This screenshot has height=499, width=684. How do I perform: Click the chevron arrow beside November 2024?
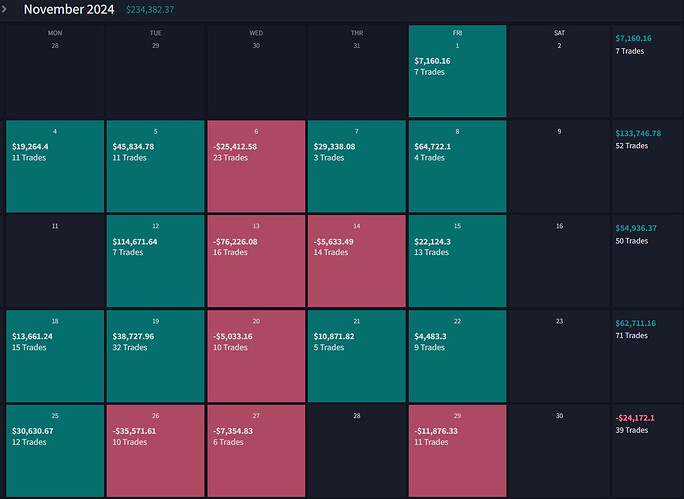click(5, 10)
